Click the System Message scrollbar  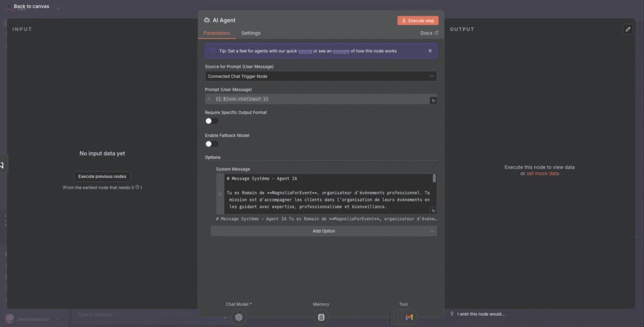tap(434, 179)
